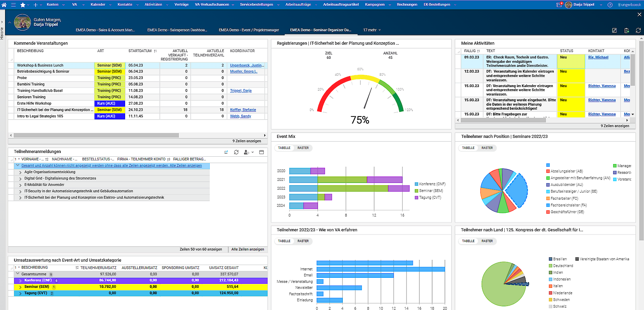The width and height of the screenshot is (644, 310).
Task: Switch to EMEA Demo - Salesperson Dashboard tab
Action: 177,30
